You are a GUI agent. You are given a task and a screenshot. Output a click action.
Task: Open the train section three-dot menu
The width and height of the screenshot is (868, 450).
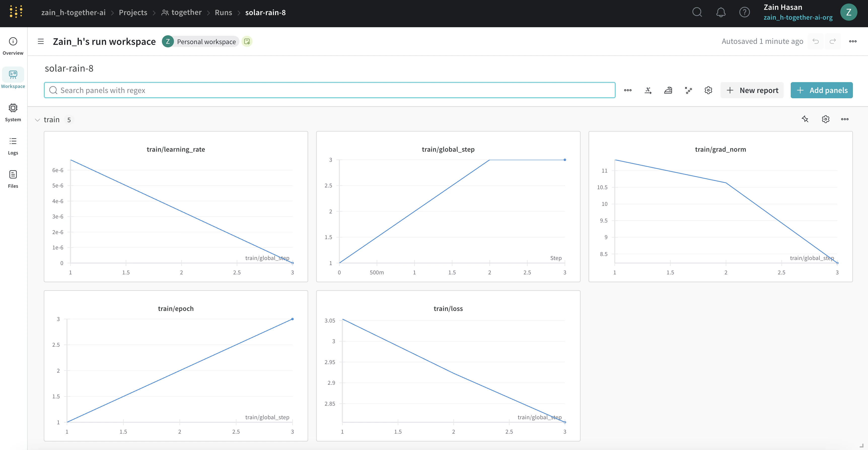[x=845, y=119]
